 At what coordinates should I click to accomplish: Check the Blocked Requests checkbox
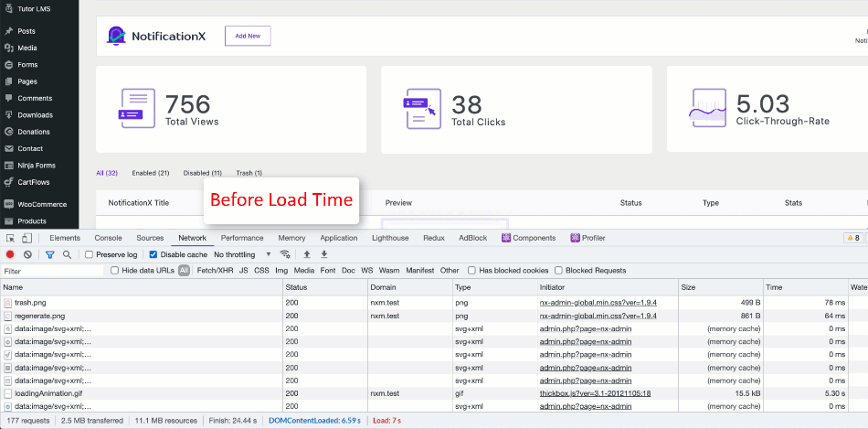point(558,271)
